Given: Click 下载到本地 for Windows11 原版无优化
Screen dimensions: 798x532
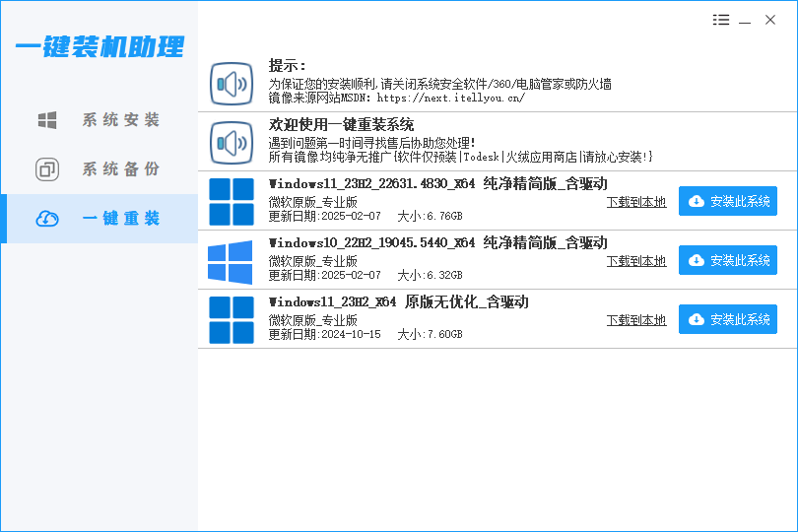Looking at the screenshot, I should pos(635,320).
